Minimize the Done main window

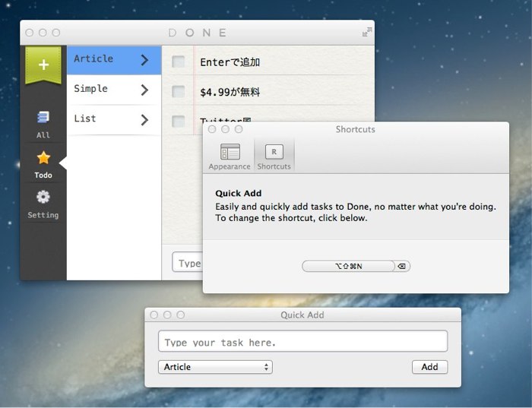coord(43,33)
